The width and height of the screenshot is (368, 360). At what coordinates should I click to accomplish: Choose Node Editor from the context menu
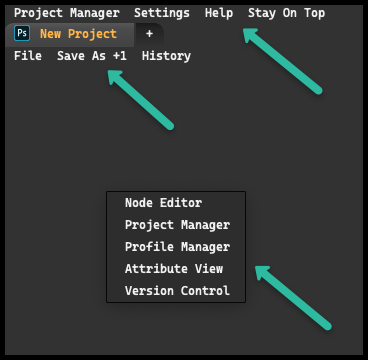click(x=163, y=203)
